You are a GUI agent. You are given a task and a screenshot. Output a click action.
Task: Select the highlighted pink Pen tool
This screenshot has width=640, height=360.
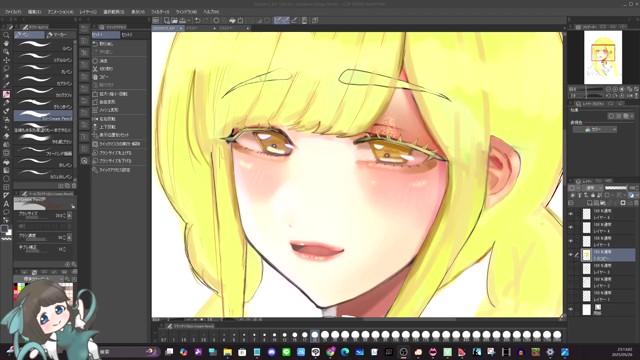(6, 94)
